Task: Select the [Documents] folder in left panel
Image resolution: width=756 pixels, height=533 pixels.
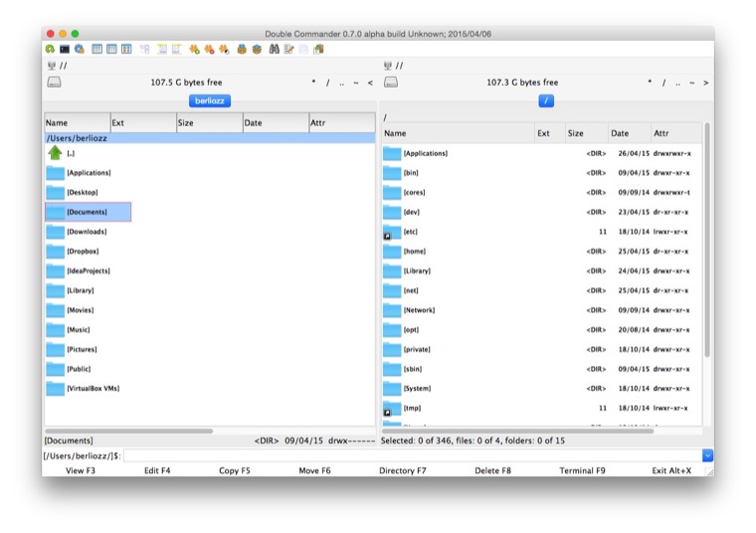Action: click(x=89, y=212)
